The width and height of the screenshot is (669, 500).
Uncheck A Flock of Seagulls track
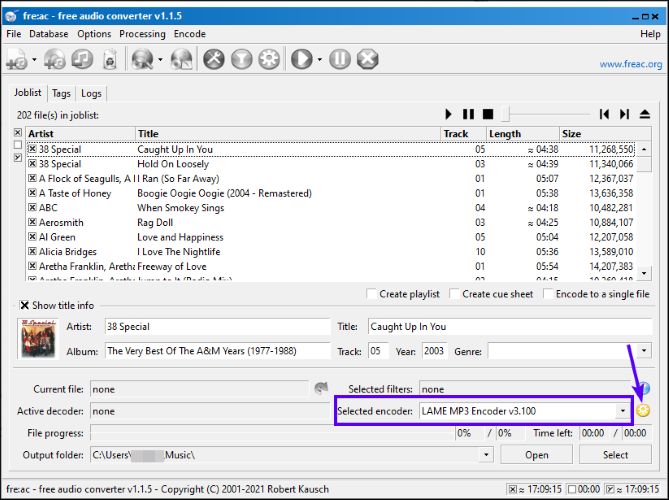[x=32, y=178]
